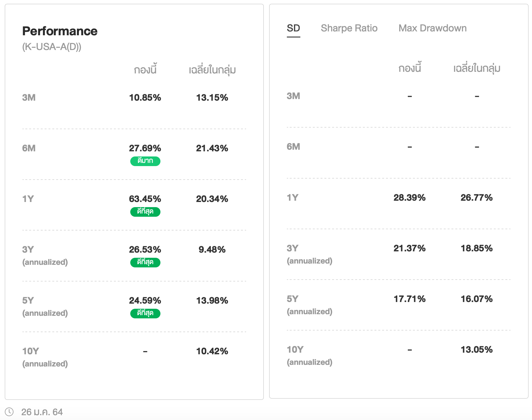This screenshot has height=420, width=532.
Task: Click the SD panel's กองนี้ column header
Action: (409, 69)
